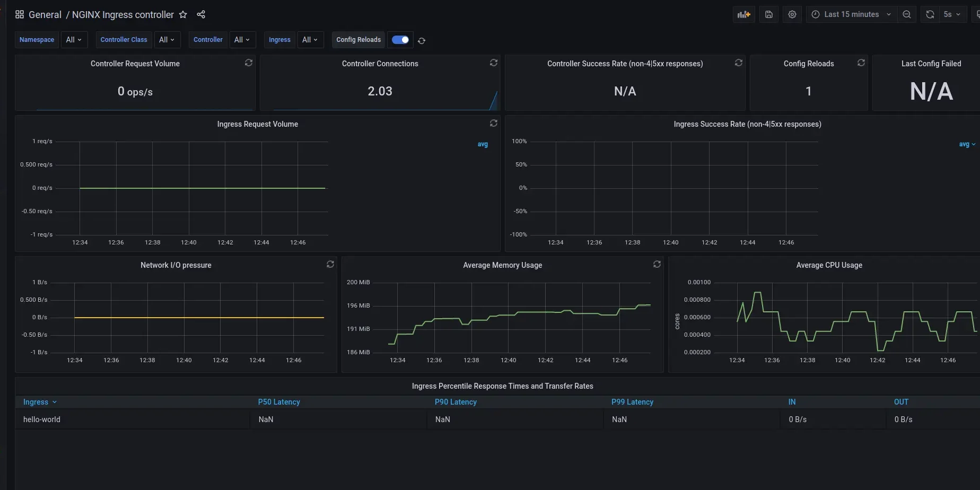
Task: Open the share dashboard dialog
Action: pyautogui.click(x=201, y=14)
